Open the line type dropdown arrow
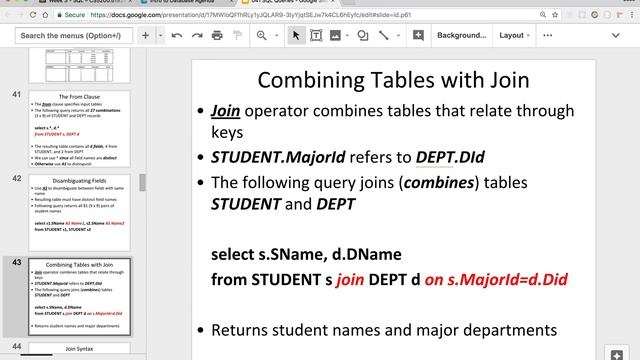 coord(398,36)
